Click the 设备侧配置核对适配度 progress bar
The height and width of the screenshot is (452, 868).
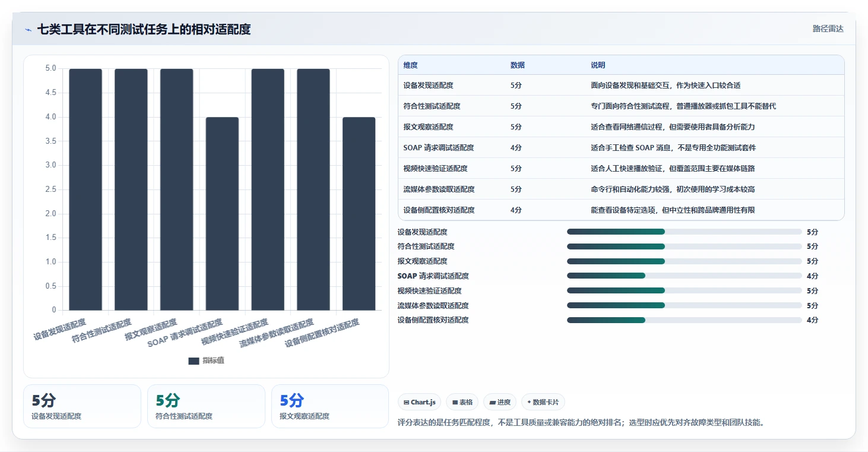pos(685,320)
